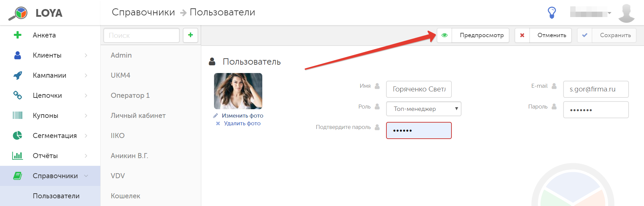Open the Анкета menu item
644x206 pixels.
pyautogui.click(x=50, y=35)
